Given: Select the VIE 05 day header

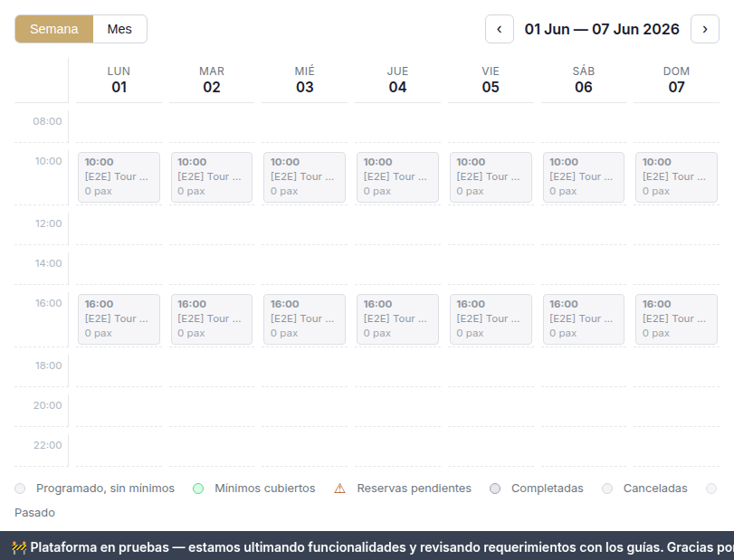Looking at the screenshot, I should click(x=491, y=80).
